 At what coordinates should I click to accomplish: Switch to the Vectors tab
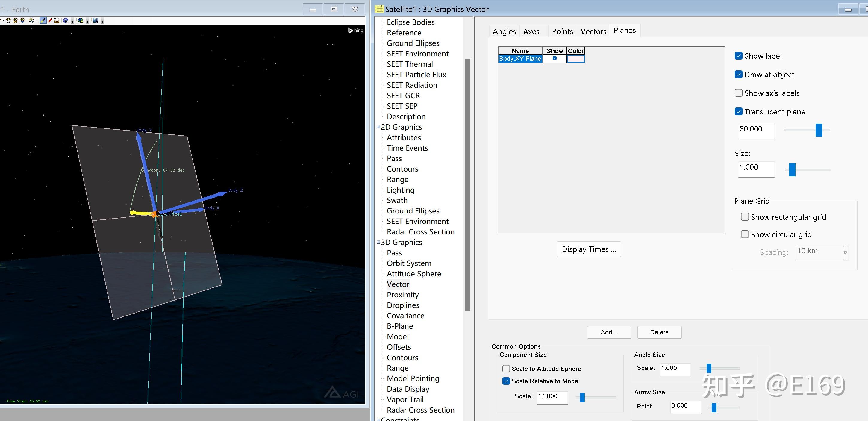pyautogui.click(x=593, y=31)
